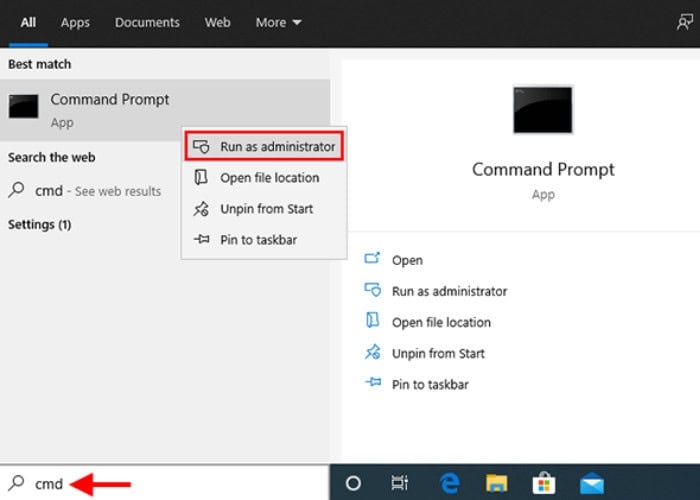Click Run as administrator in preview pane
Screen dimensions: 700x500
click(x=449, y=292)
